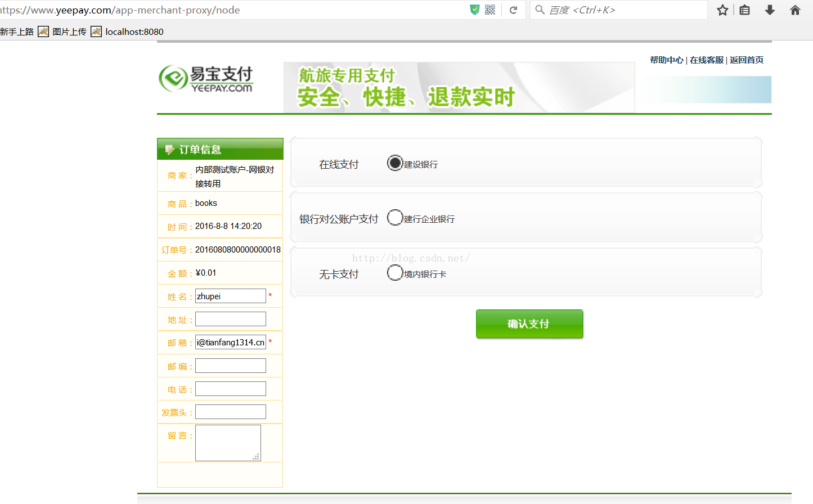Click the merchant name 内部测试账户-网银对接转用
Viewport: 813px width, 504px height.
pyautogui.click(x=235, y=177)
